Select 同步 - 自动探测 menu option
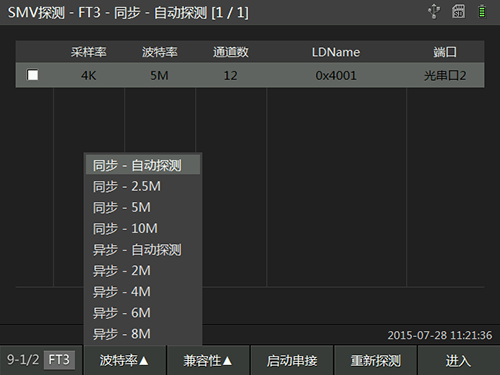This screenshot has width=500, height=375. (143, 165)
